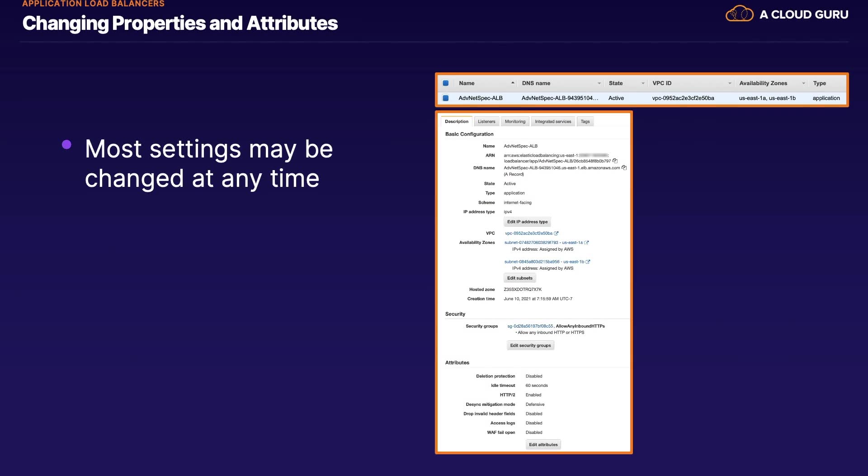This screenshot has height=476, width=868.
Task: Open us-east-1b subnet external link icon
Action: tap(588, 262)
